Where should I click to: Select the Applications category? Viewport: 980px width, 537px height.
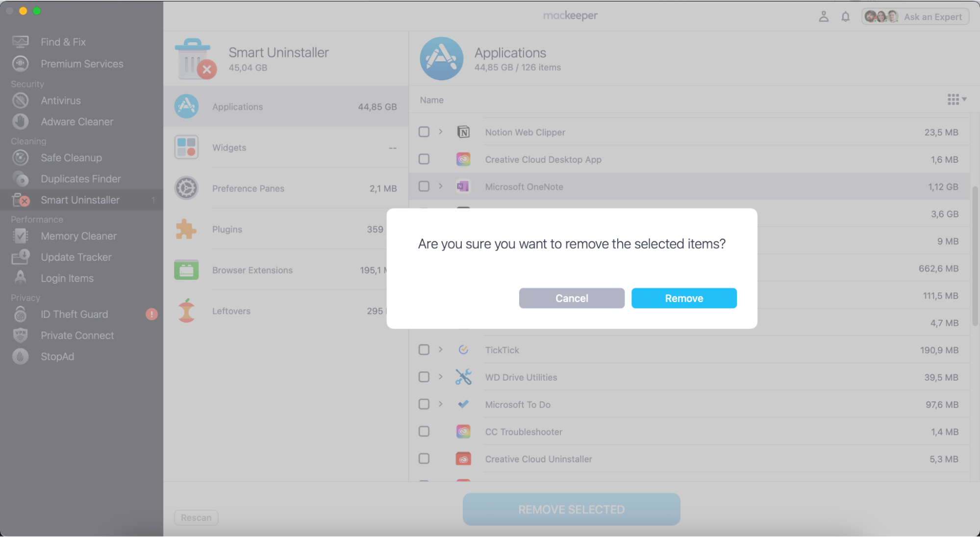286,106
